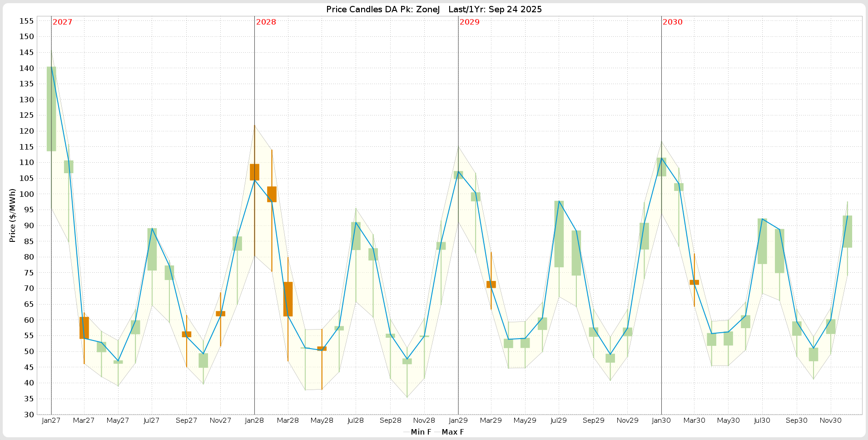868x440 pixels.
Task: Click the 'Sep30' x-axis label
Action: pos(796,420)
